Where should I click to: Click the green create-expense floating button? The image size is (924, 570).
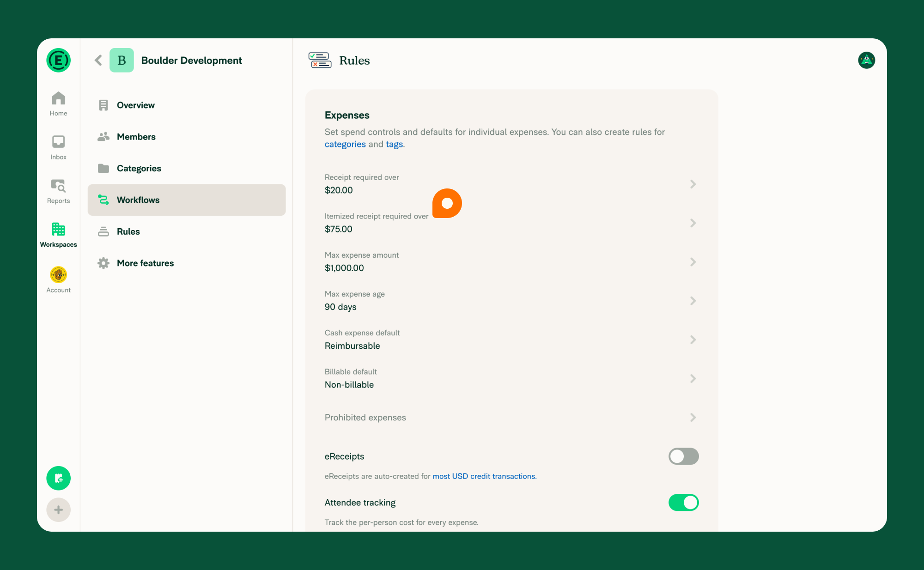click(x=58, y=478)
